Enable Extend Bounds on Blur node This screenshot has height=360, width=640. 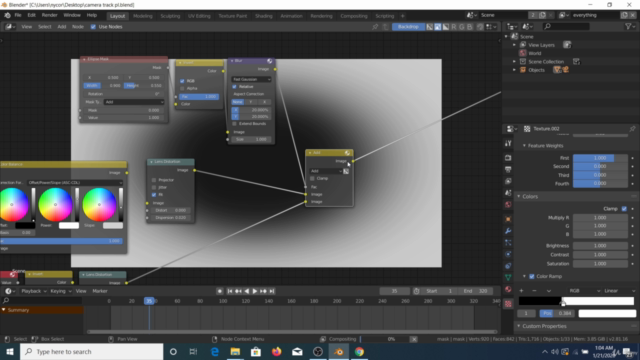click(x=234, y=124)
